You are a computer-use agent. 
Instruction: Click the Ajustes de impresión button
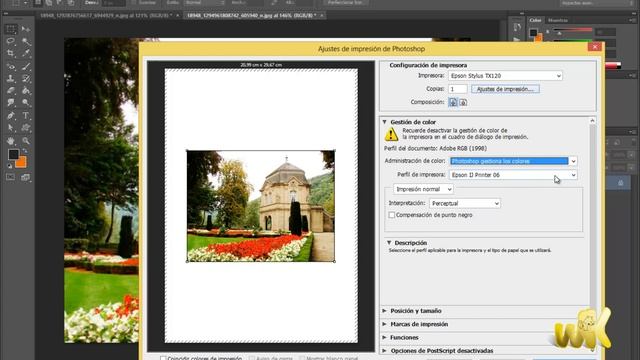tap(505, 89)
